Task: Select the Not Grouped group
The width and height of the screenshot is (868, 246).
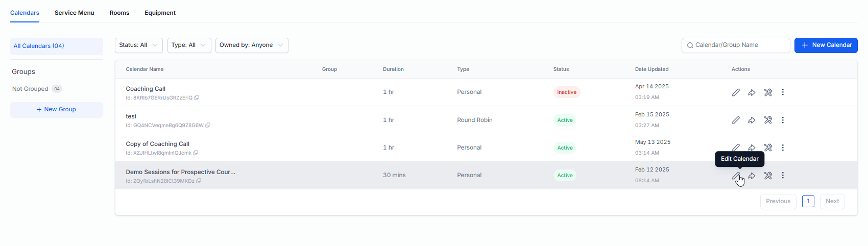Action: tap(31, 89)
